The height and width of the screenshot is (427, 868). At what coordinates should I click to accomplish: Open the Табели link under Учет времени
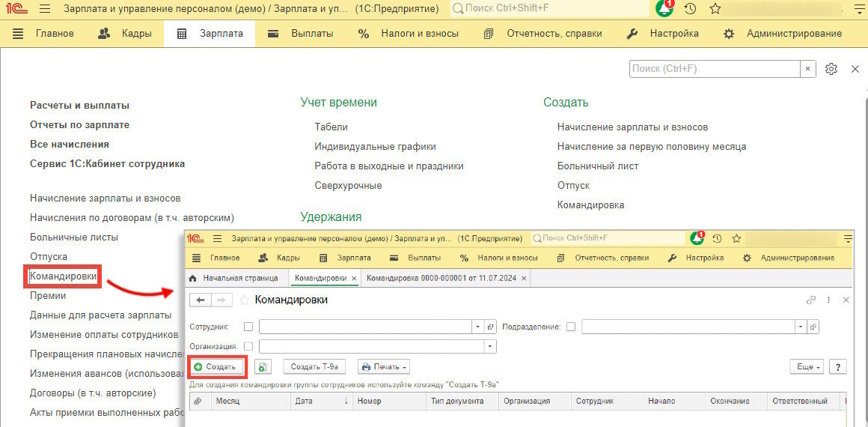(x=331, y=127)
